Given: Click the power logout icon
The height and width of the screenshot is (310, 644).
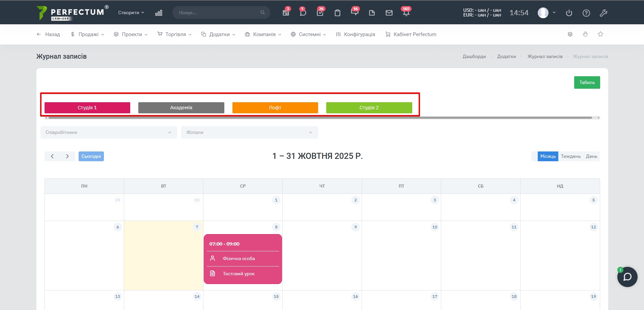Looking at the screenshot, I should pyautogui.click(x=569, y=13).
